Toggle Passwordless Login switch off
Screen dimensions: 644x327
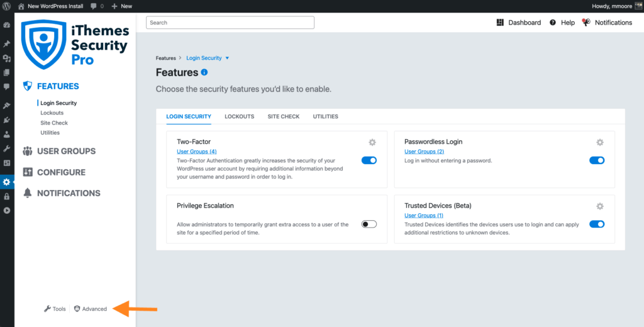pyautogui.click(x=597, y=160)
